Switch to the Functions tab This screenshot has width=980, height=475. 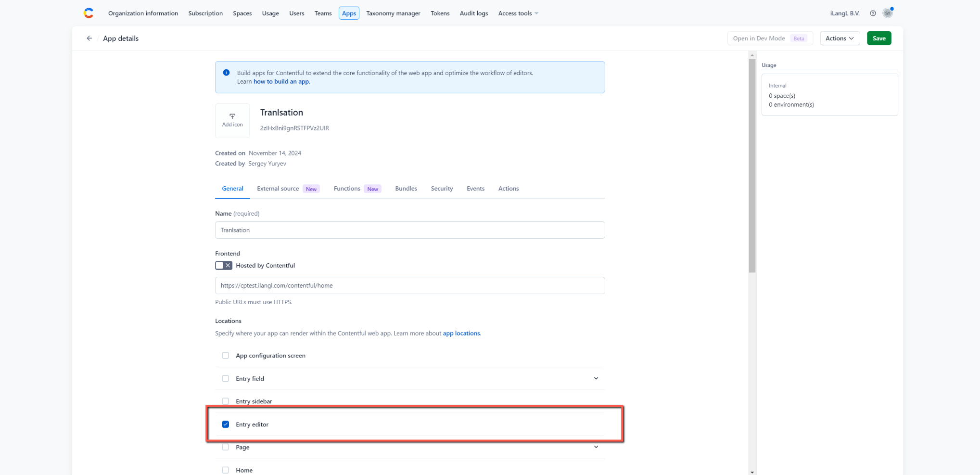[x=357, y=189]
